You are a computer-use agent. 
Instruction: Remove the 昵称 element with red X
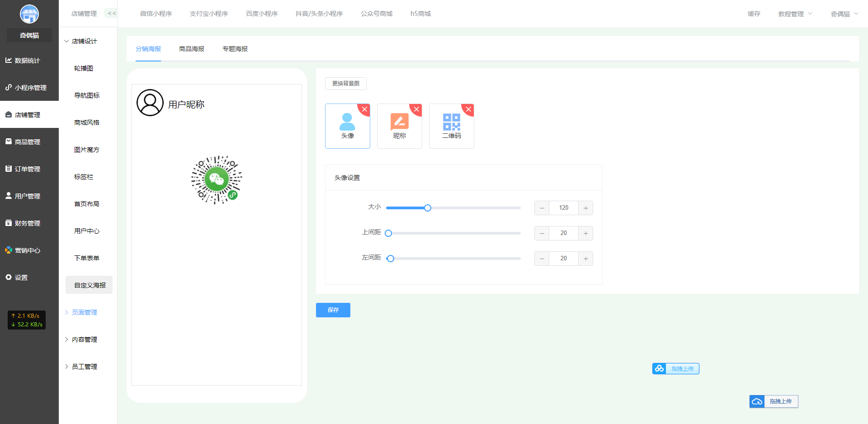coord(416,109)
